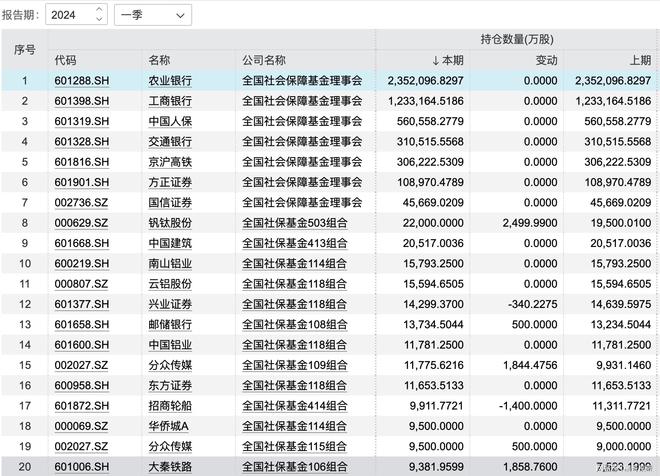Viewport: 660px width, 476px height.
Task: Open stock code 000807.SZ
Action: (x=81, y=284)
